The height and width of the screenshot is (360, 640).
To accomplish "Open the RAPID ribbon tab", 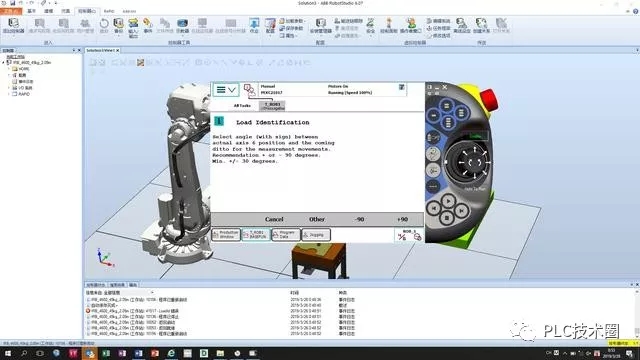I will (109, 11).
